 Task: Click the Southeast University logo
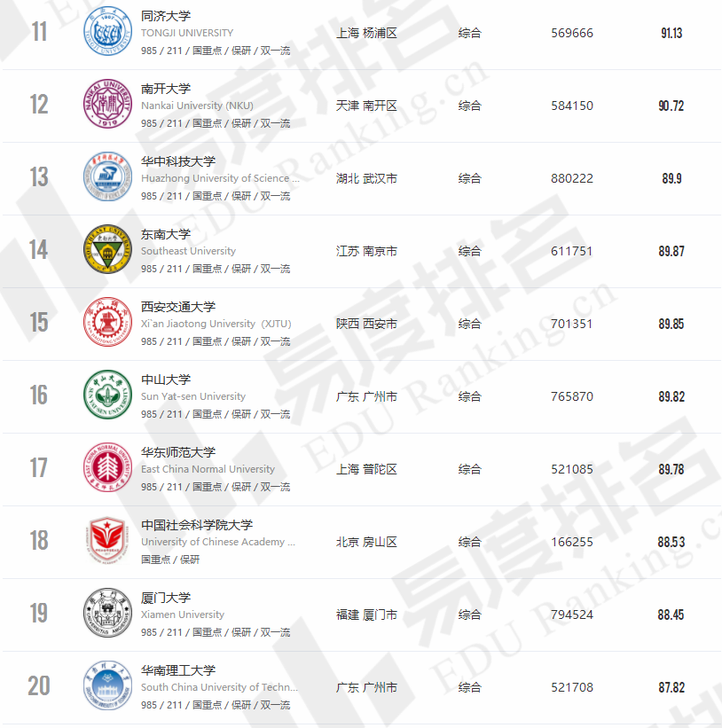107,251
